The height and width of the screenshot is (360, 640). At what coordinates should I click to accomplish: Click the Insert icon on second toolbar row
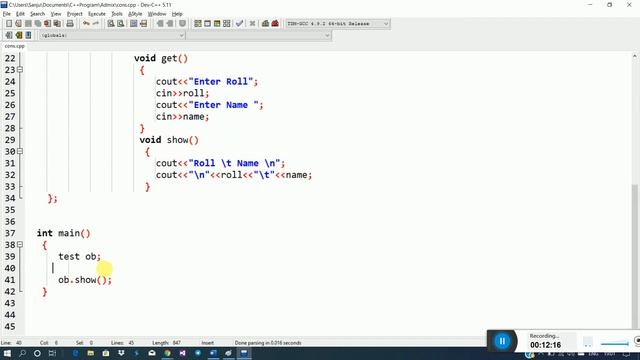[9, 35]
